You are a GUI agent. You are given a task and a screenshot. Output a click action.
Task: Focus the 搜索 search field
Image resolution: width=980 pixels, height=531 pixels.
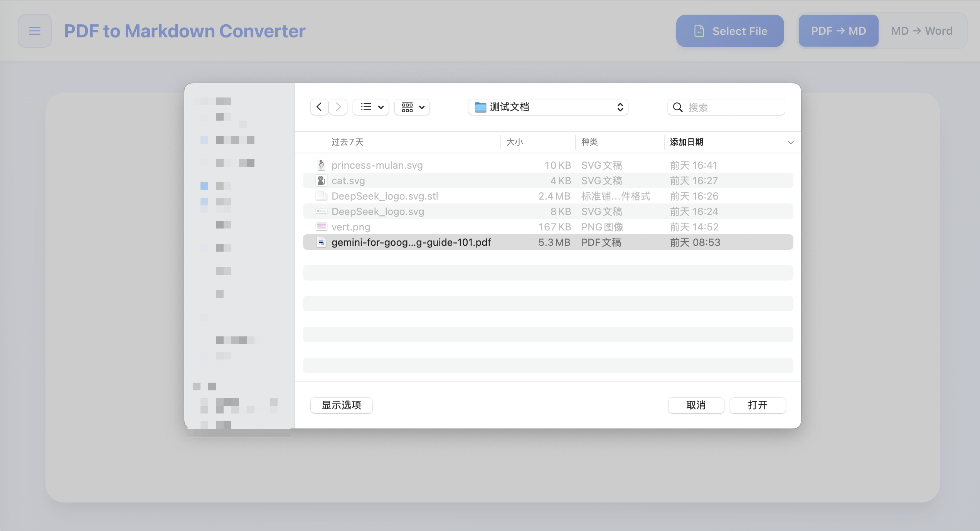pyautogui.click(x=726, y=107)
